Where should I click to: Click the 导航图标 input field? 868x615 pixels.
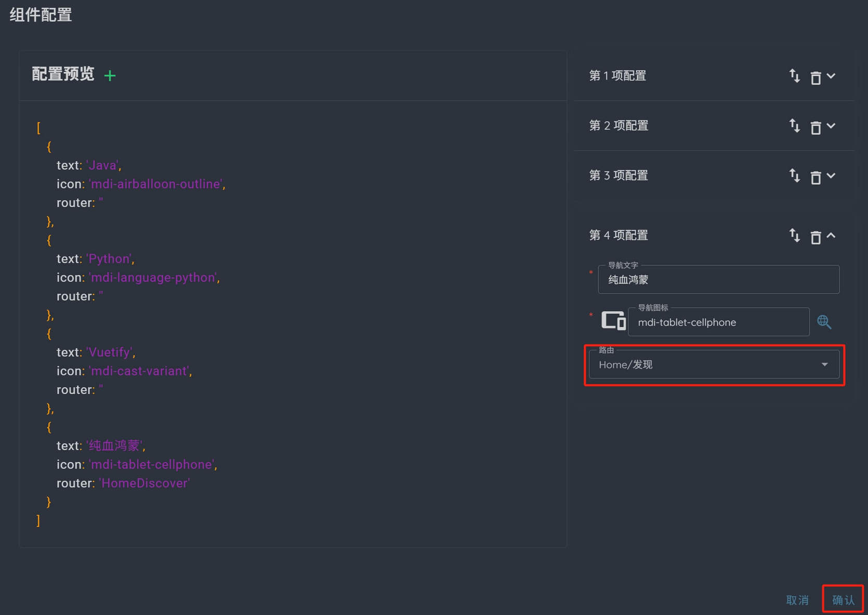click(718, 322)
